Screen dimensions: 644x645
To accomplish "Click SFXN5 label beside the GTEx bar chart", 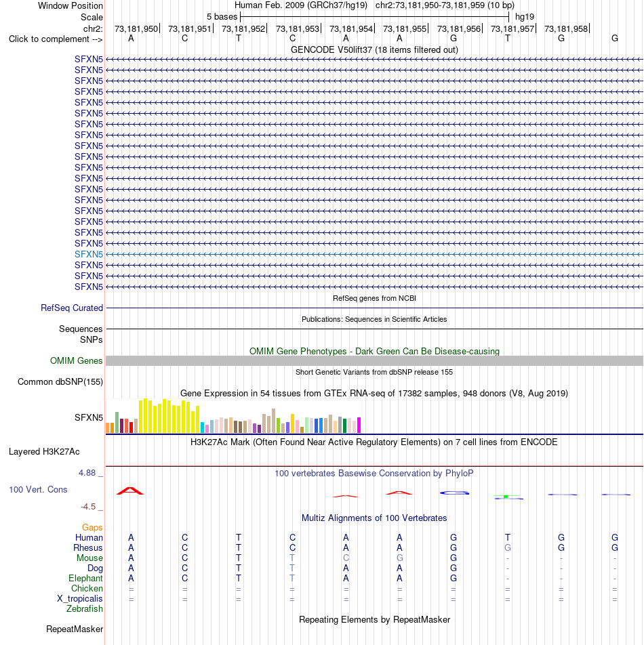I will (89, 417).
